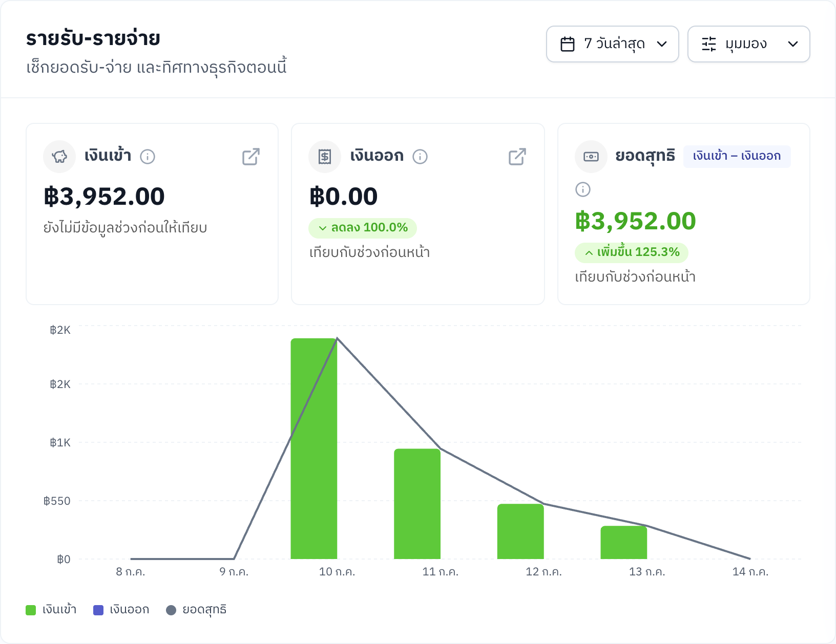This screenshot has height=644, width=836.
Task: Click the เงินเข้า – เงินออก formula badge
Action: point(737,156)
